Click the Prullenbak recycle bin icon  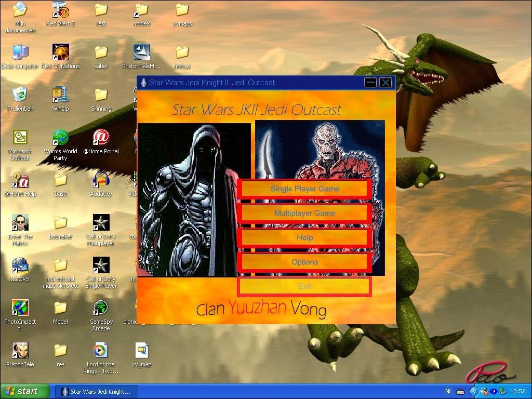click(x=20, y=95)
